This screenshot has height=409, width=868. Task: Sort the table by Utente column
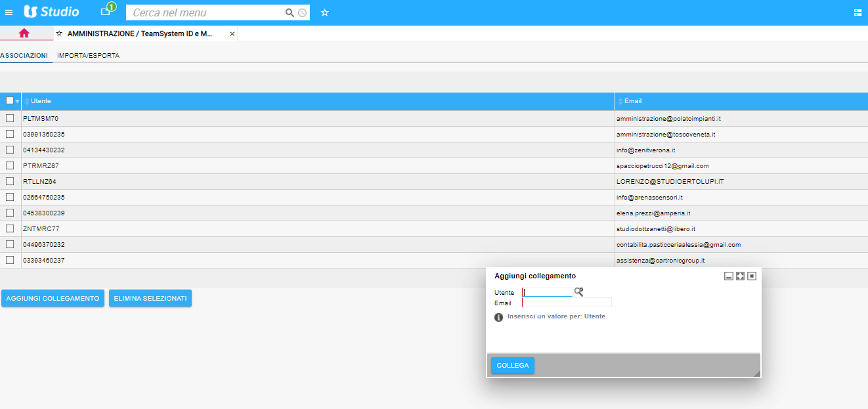coord(41,101)
